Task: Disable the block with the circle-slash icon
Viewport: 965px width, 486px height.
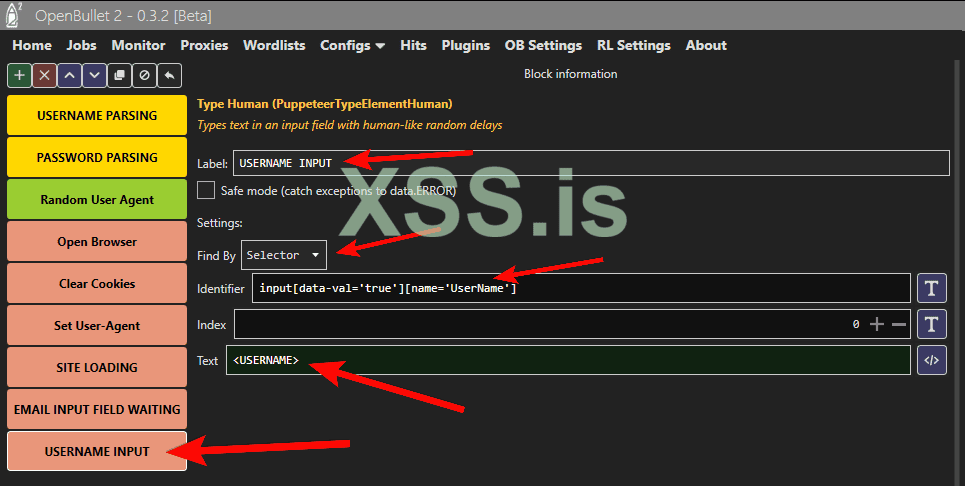Action: 145,76
